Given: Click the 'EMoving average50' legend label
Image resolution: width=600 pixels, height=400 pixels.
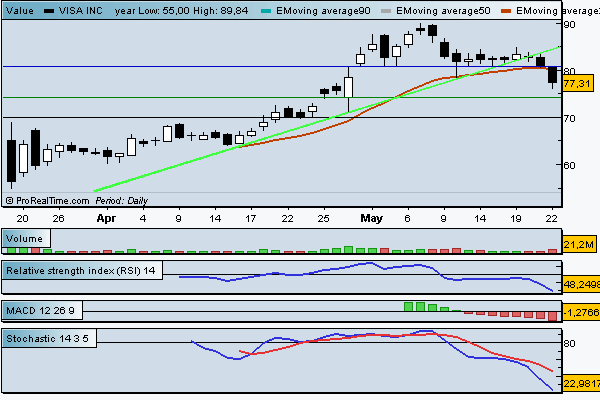Looking at the screenshot, I should pos(443,11).
